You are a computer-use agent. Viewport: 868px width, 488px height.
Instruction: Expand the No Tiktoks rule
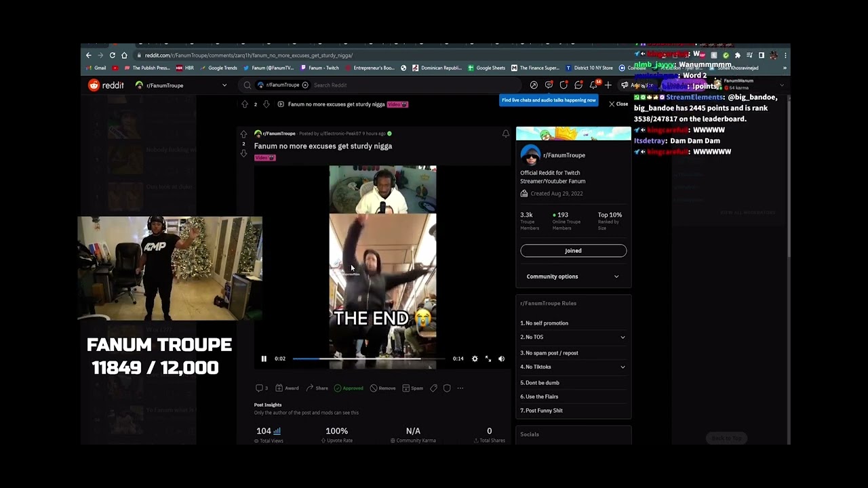coord(573,367)
